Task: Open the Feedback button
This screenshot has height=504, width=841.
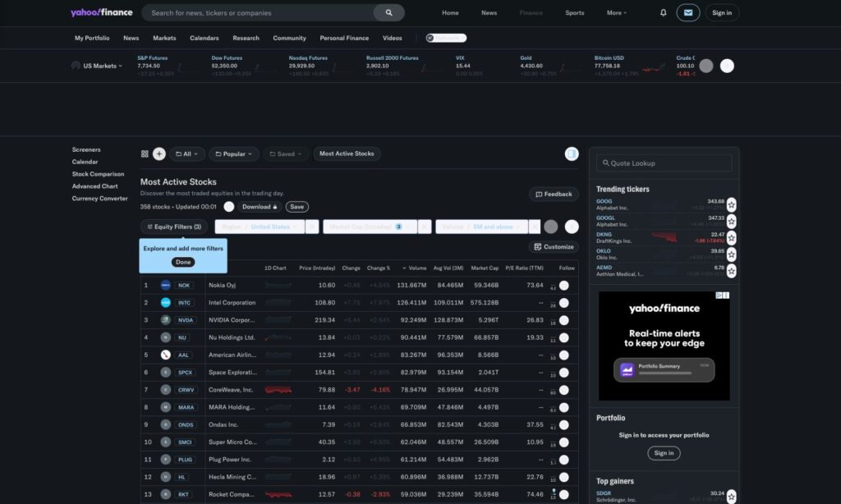Action: (x=554, y=194)
